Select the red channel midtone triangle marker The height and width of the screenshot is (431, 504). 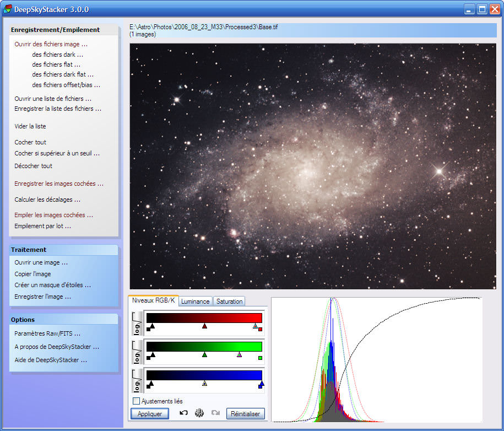click(204, 326)
